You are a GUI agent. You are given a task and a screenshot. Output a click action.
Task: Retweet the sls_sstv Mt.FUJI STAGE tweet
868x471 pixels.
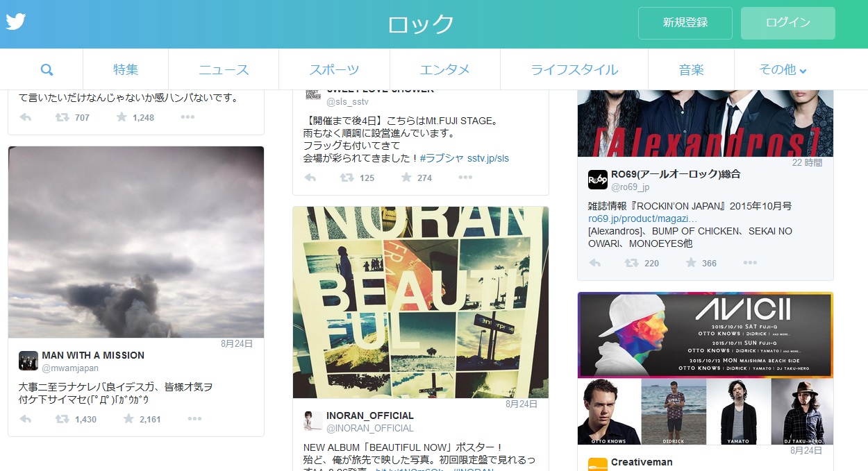point(347,178)
